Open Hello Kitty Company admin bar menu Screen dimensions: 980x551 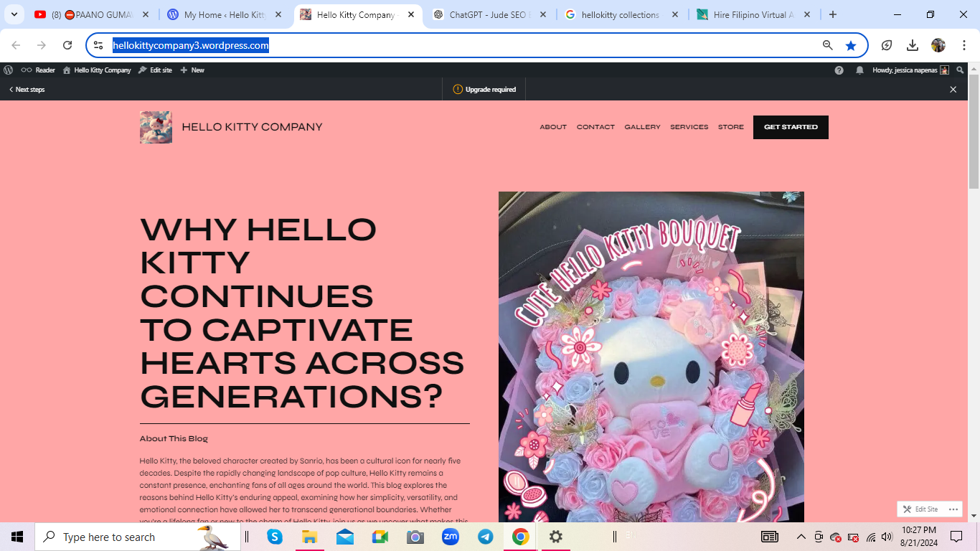point(97,70)
